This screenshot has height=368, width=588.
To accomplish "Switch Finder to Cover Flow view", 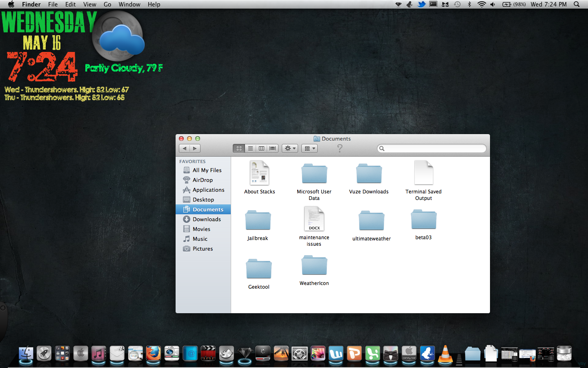I will pos(273,148).
